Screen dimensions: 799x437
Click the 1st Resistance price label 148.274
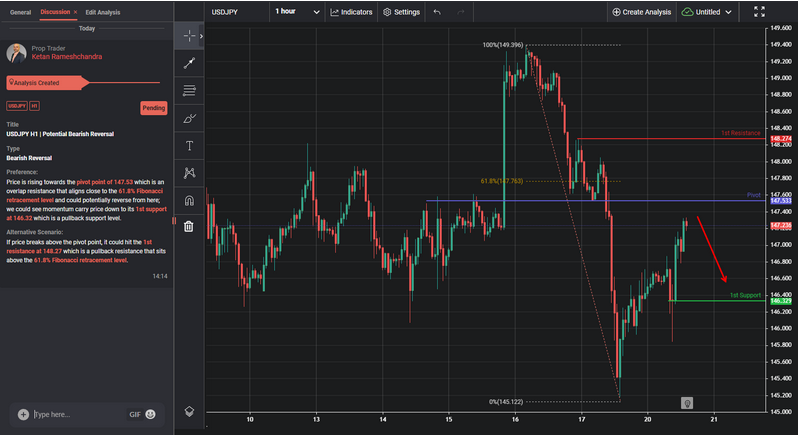point(781,139)
